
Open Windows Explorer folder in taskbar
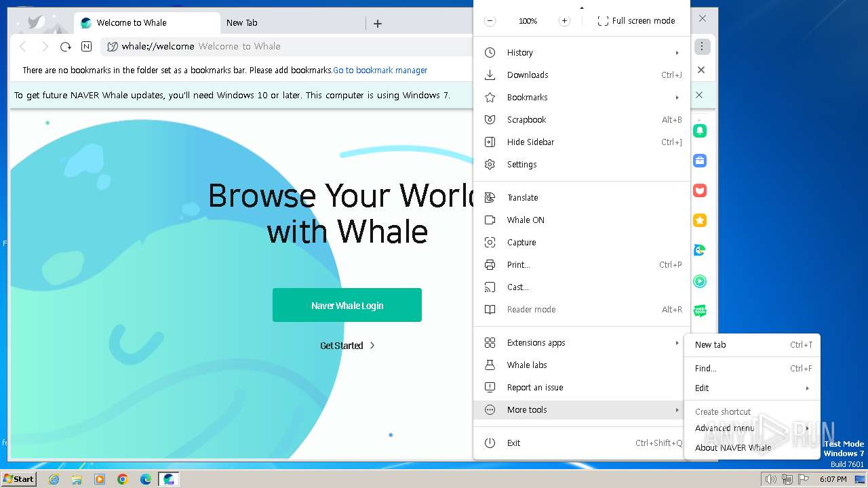(77, 479)
